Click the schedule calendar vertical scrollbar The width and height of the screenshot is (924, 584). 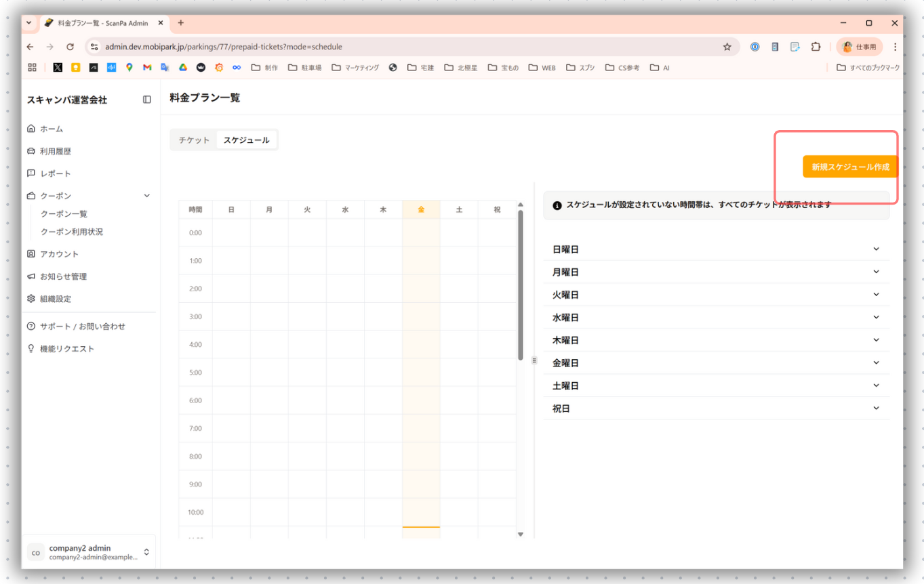click(521, 285)
